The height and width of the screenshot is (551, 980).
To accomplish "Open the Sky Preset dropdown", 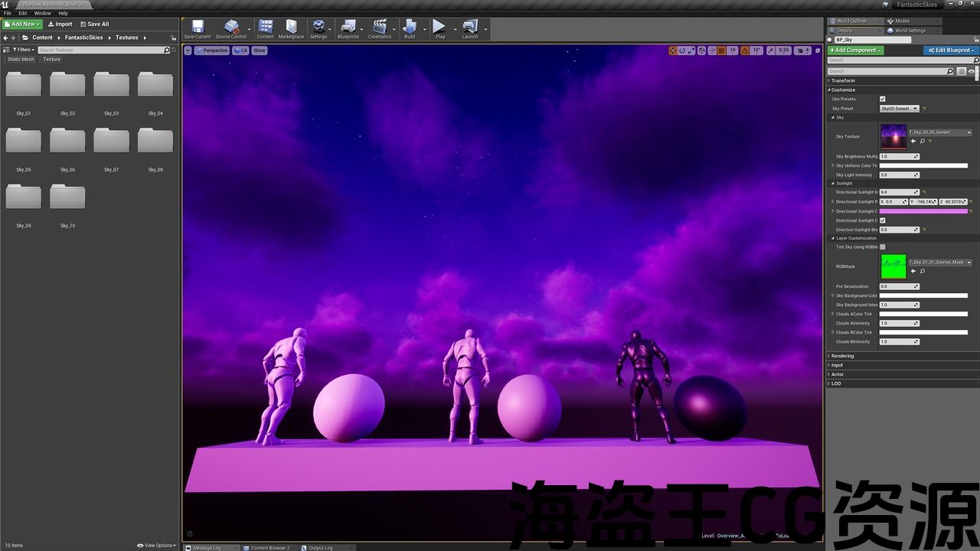I will click(x=900, y=109).
